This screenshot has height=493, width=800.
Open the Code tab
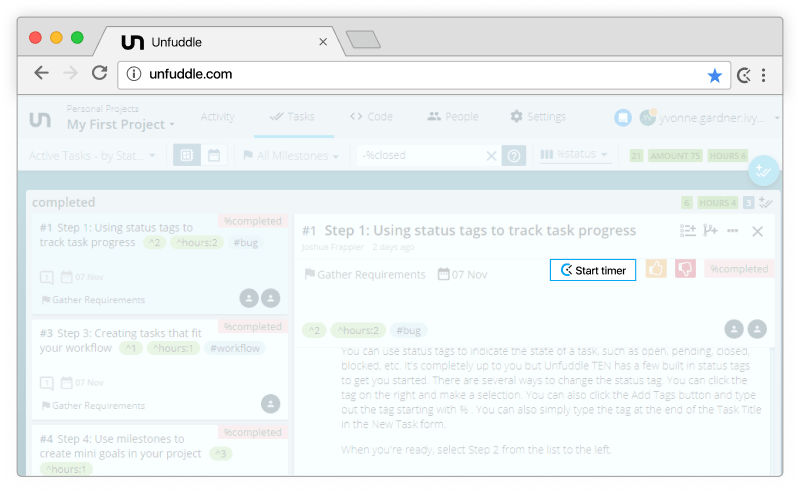point(371,117)
